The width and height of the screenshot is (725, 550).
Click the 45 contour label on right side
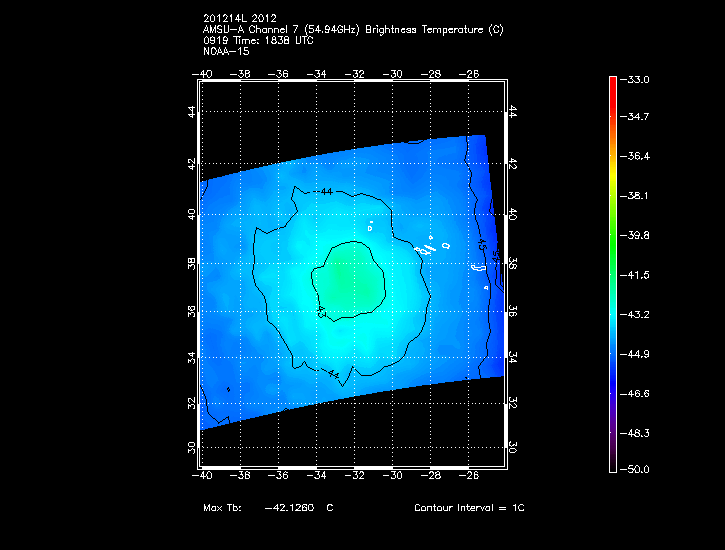[481, 243]
